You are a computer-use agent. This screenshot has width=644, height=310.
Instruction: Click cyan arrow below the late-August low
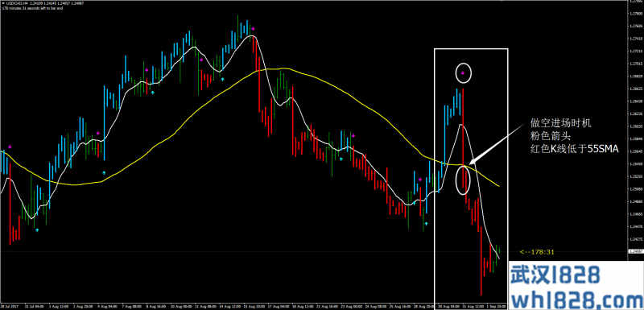click(x=427, y=224)
